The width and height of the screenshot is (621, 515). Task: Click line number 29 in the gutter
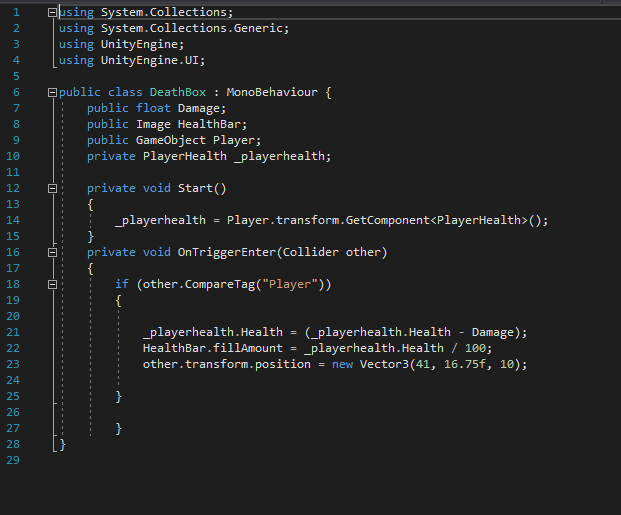point(13,460)
